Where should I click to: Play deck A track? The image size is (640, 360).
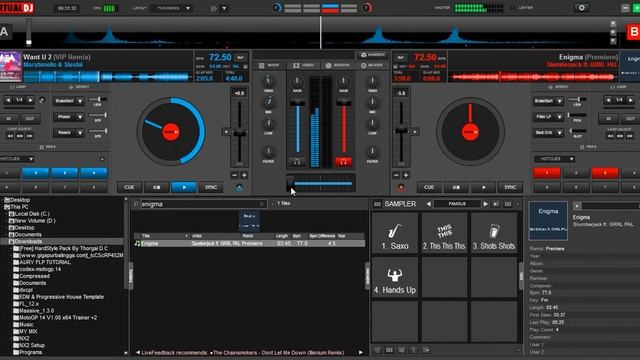point(184,187)
